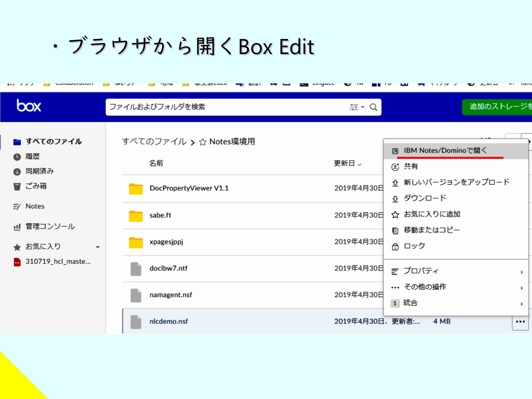
Task: Collapse the お気に入り favorites arrow
Action: (98, 247)
